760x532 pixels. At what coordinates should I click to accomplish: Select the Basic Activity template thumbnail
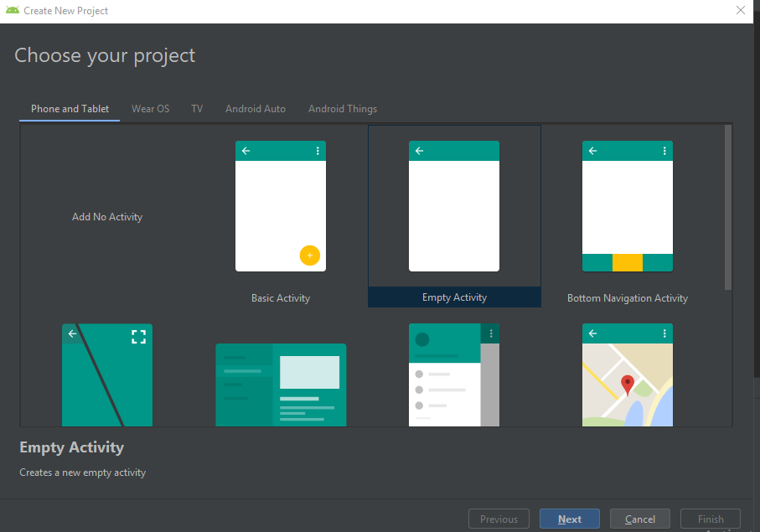point(281,206)
